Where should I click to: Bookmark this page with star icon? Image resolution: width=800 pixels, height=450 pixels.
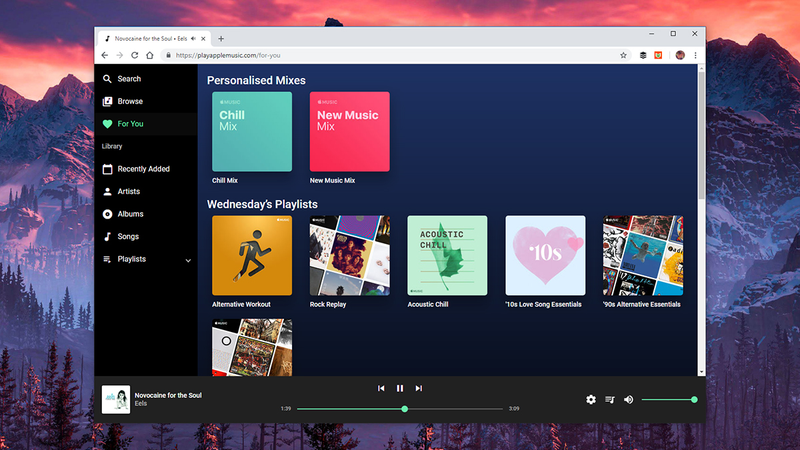click(623, 55)
